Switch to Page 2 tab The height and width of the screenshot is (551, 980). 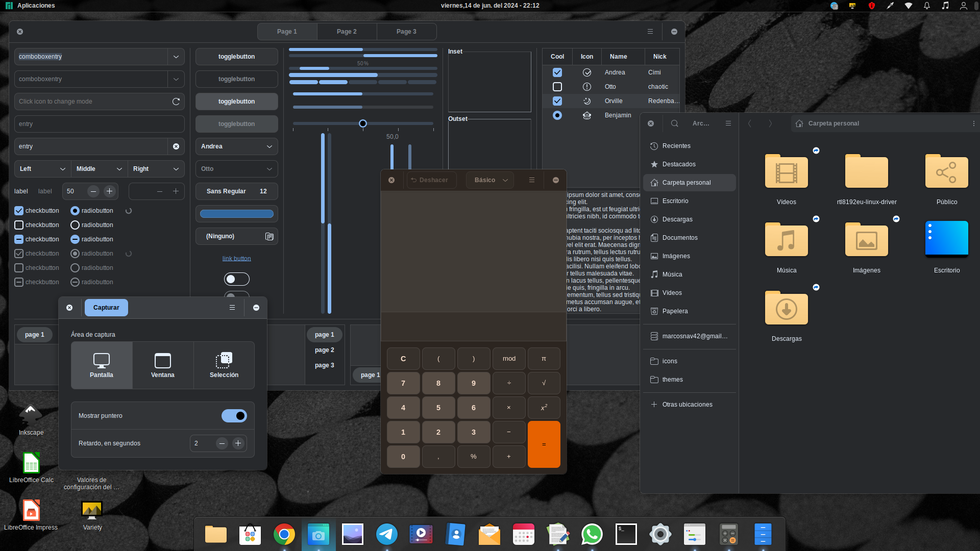(x=347, y=32)
